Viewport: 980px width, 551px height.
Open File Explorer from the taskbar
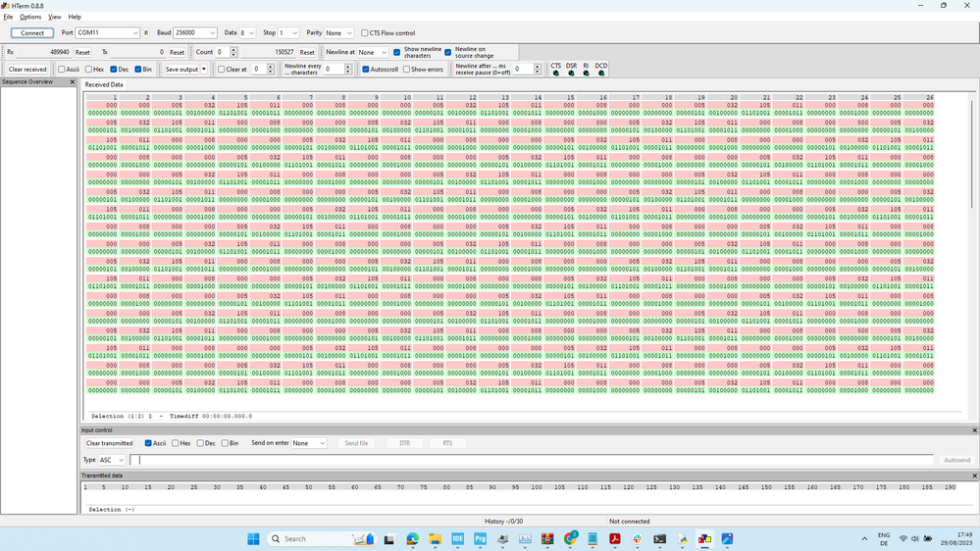pos(435,538)
